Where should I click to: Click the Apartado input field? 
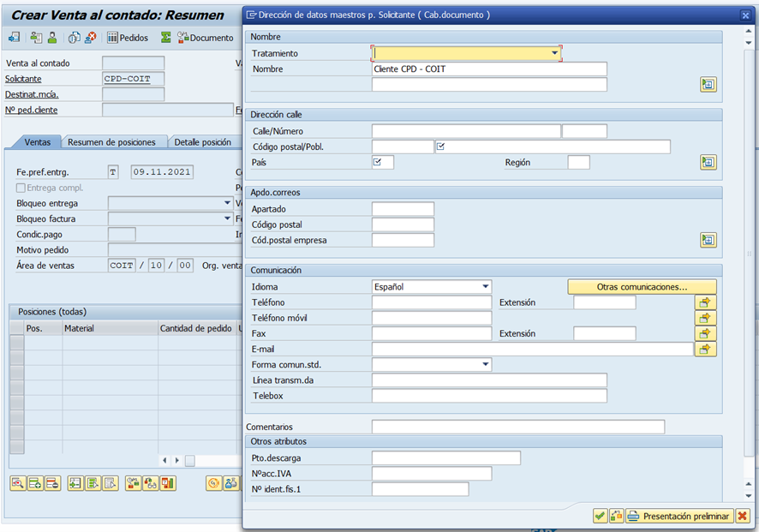click(x=403, y=209)
